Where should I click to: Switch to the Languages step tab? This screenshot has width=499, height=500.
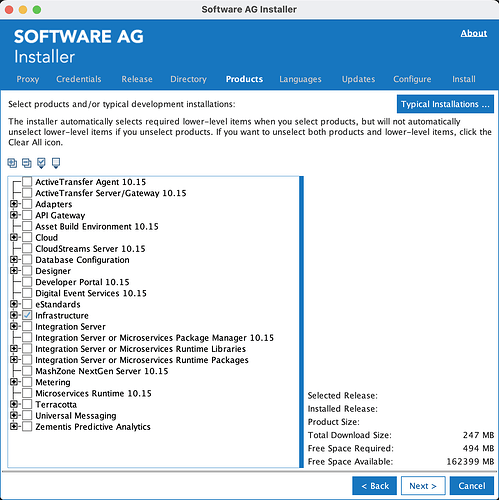coord(300,79)
